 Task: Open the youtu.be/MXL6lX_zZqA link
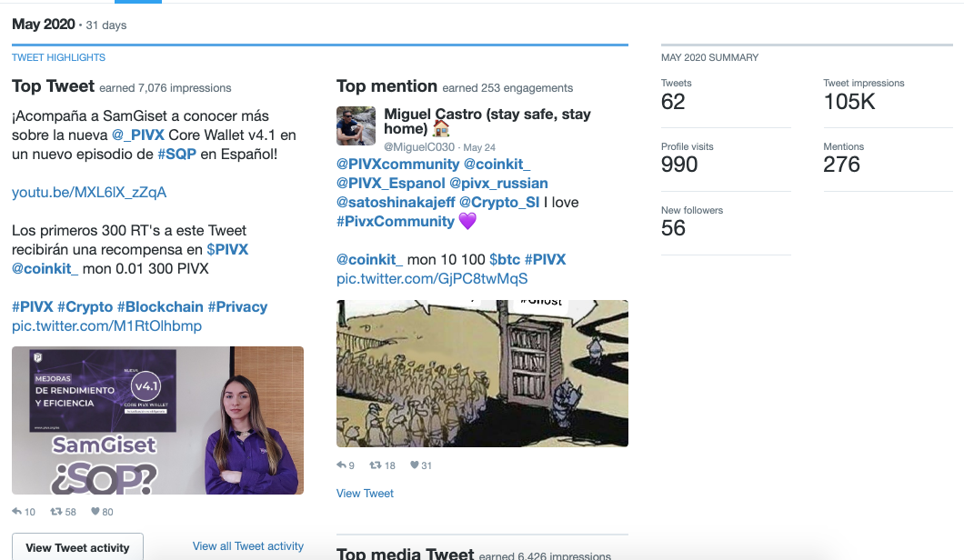click(x=89, y=193)
